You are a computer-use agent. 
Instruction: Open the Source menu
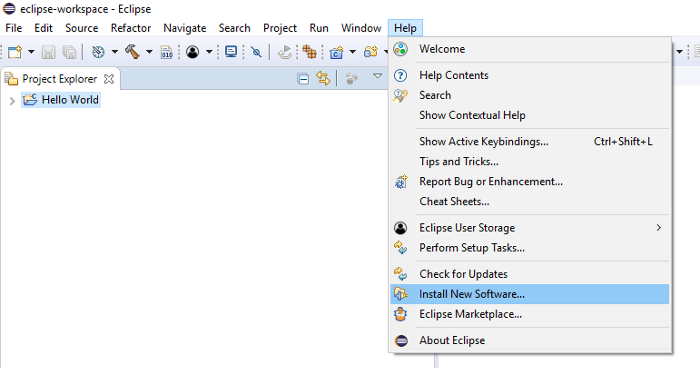click(x=82, y=28)
